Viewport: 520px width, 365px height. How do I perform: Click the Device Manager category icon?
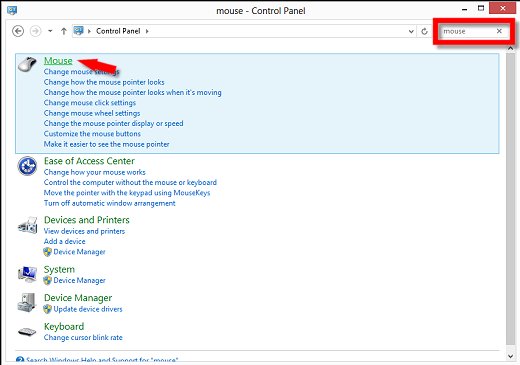click(x=27, y=302)
